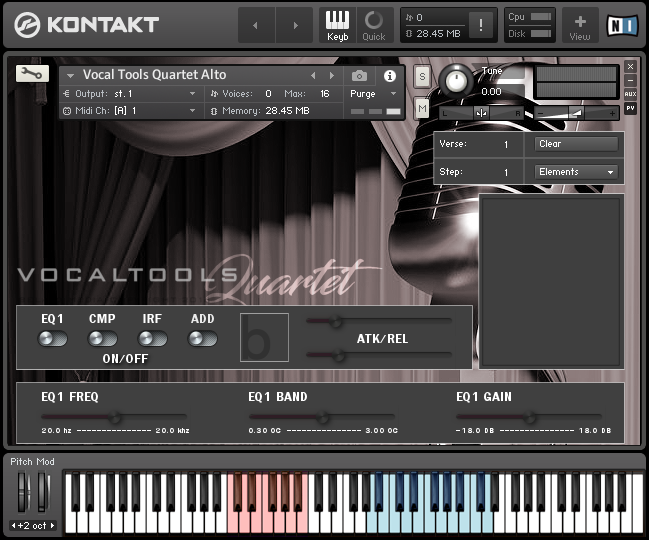Click the exclamation panic button

pos(481,25)
